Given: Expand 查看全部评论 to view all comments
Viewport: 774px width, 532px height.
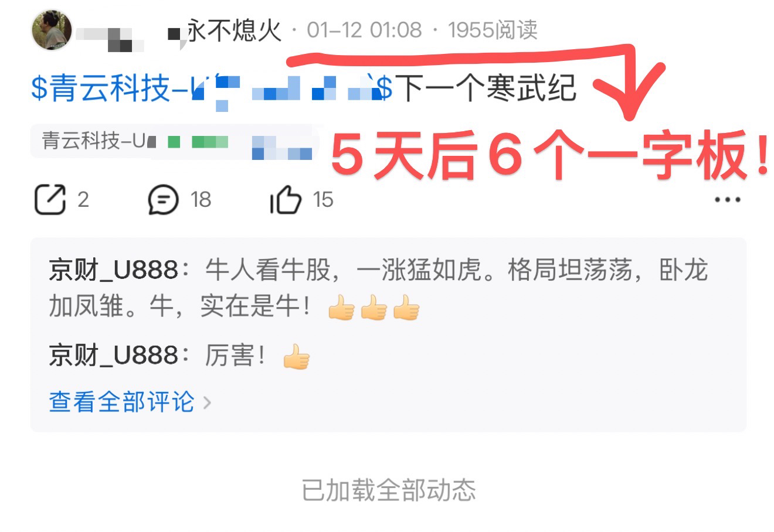Looking at the screenshot, I should (121, 402).
